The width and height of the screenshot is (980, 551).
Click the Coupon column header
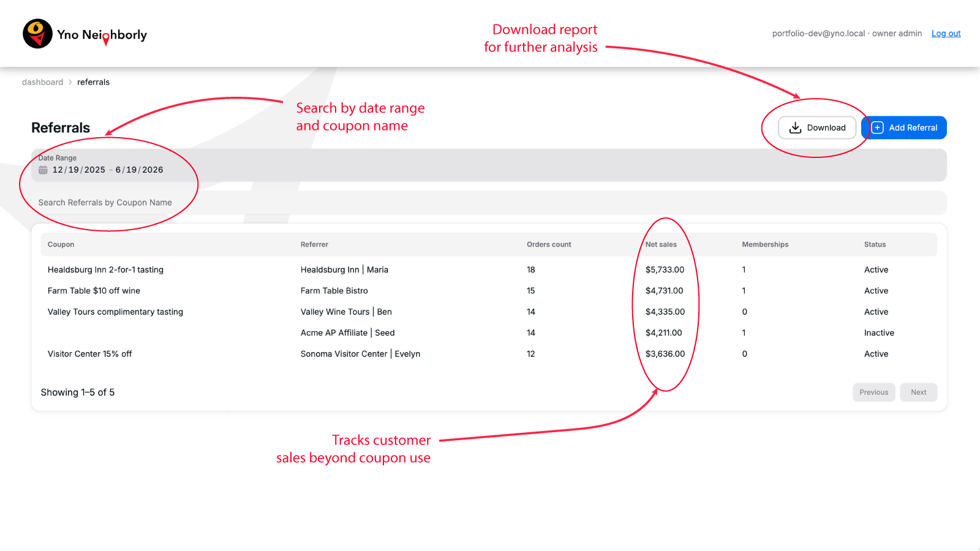coord(61,244)
